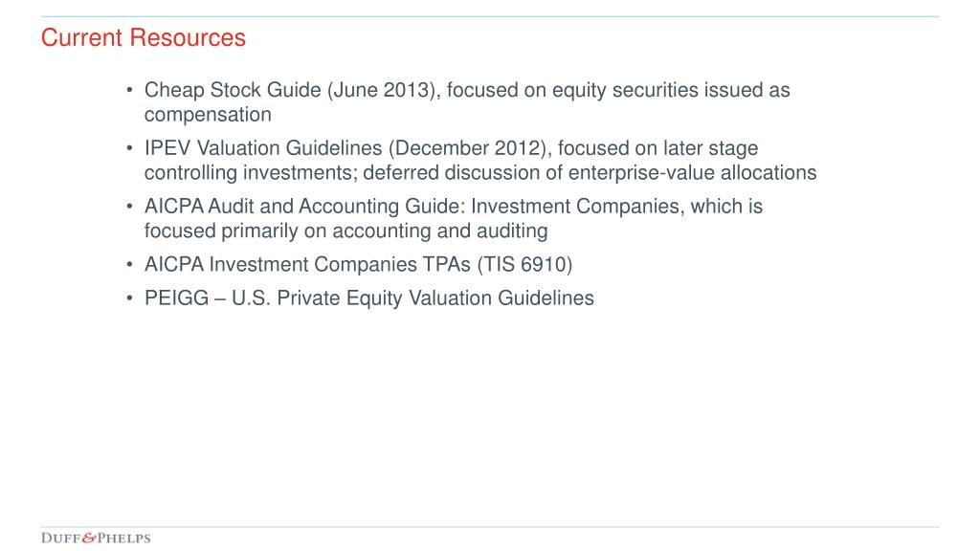Click the red ampersand in the footer logo
Screen dimensions: 980x551
click(90, 538)
